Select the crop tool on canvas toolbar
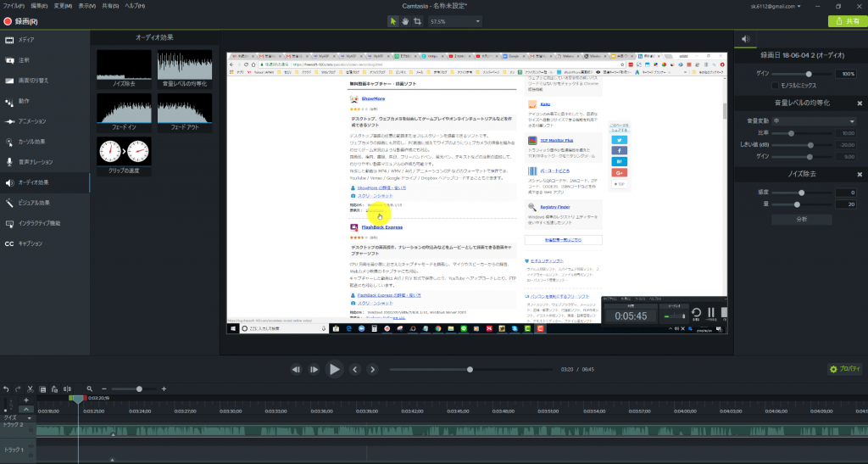Viewport: 868px width, 464px height. coord(417,21)
